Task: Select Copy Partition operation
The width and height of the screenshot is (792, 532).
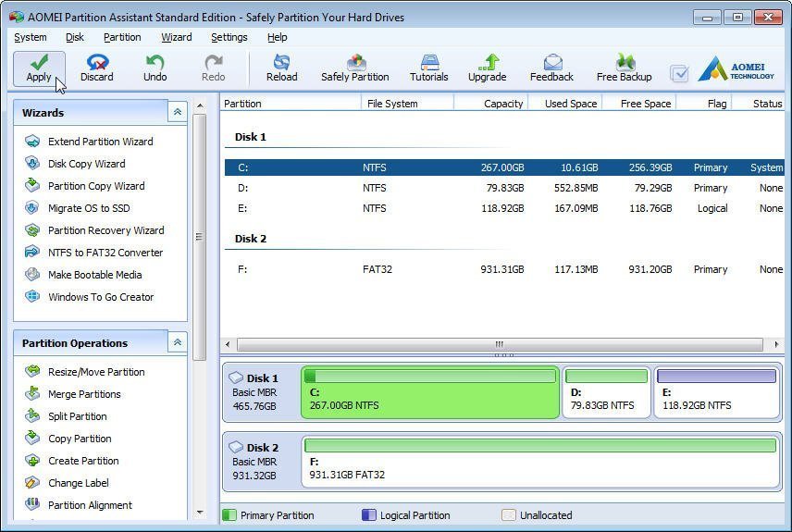Action: (68, 439)
